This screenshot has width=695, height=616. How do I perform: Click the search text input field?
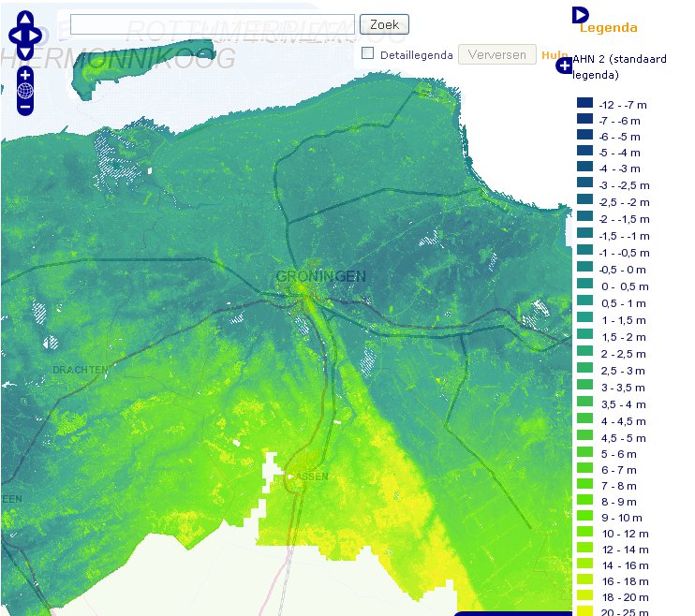pyautogui.click(x=213, y=24)
